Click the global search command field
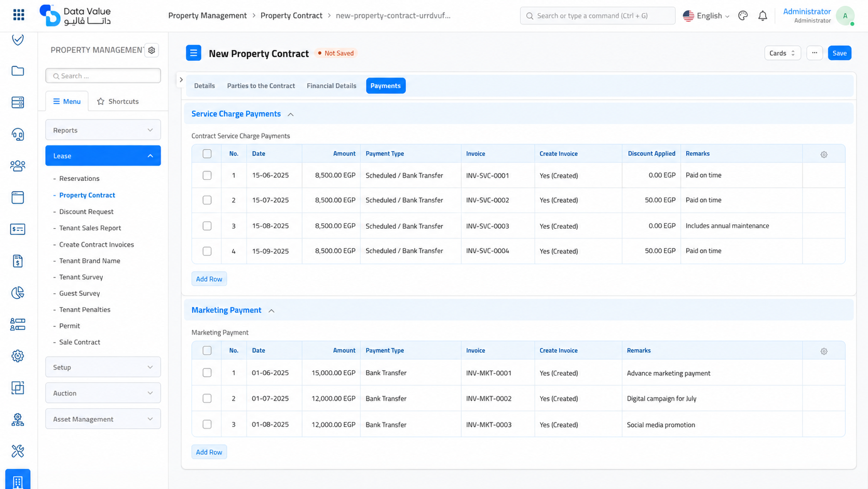The height and width of the screenshot is (489, 868). [598, 16]
